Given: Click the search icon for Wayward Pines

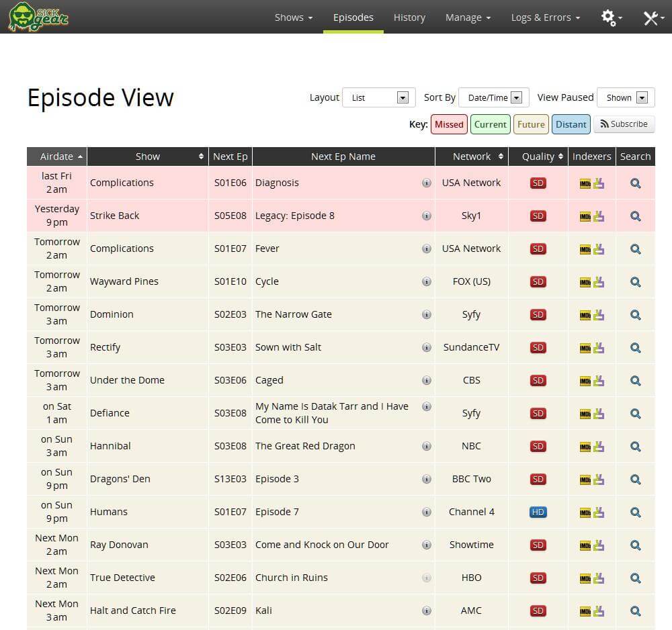Looking at the screenshot, I should click(x=635, y=282).
